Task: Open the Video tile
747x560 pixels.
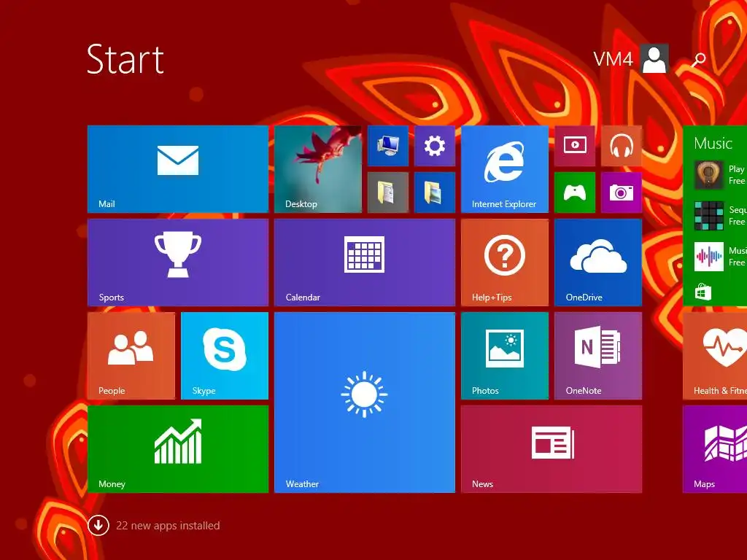Action: pyautogui.click(x=575, y=146)
